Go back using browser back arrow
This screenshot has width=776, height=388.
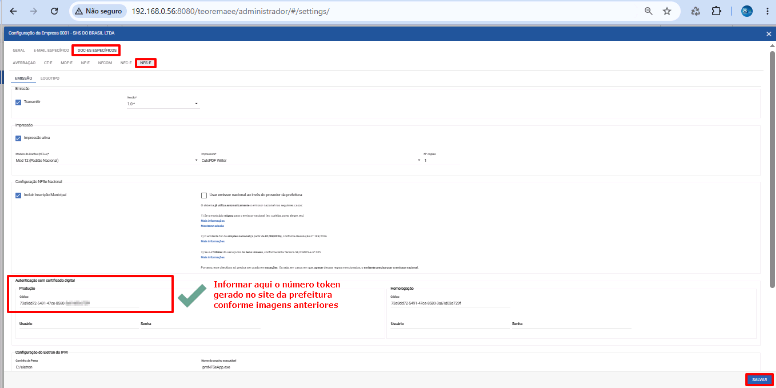click(x=13, y=11)
